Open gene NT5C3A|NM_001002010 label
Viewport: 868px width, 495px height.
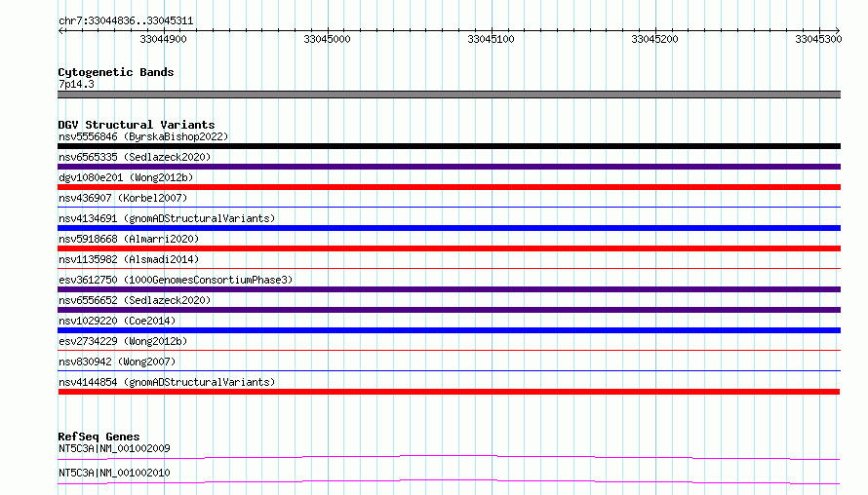point(114,473)
